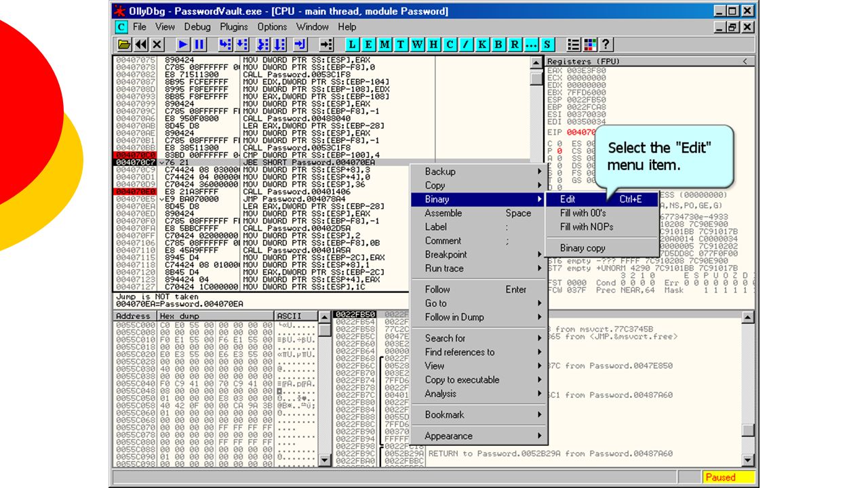Open the Debug menu

coord(197,27)
